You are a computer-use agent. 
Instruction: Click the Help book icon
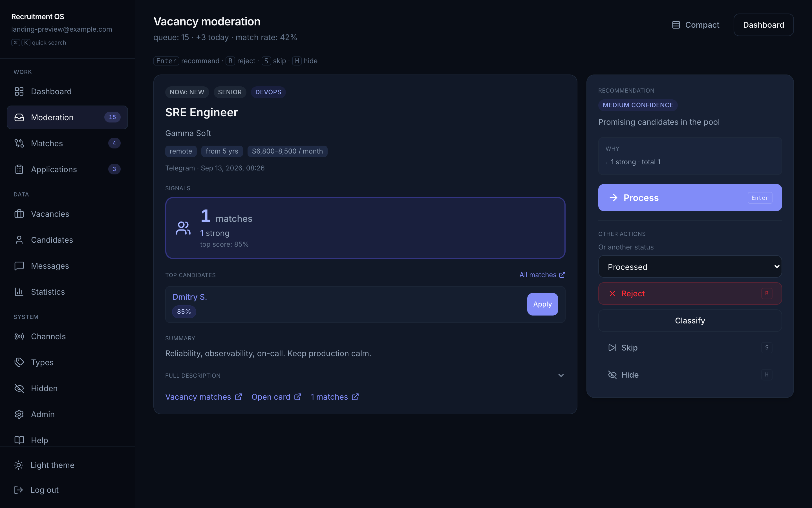coord(19,440)
